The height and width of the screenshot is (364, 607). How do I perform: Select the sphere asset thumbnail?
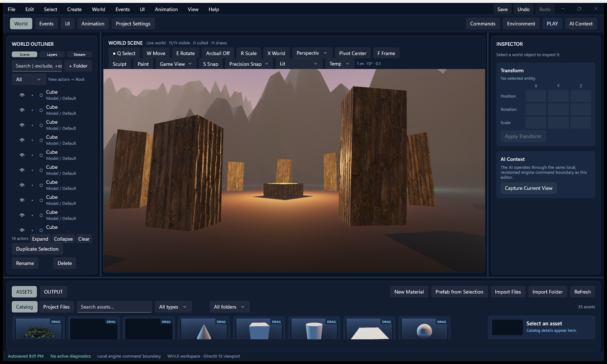pyautogui.click(x=424, y=329)
